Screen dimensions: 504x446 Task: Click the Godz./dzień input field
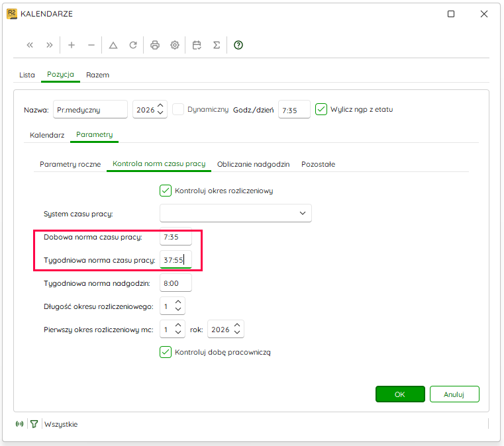tap(294, 109)
